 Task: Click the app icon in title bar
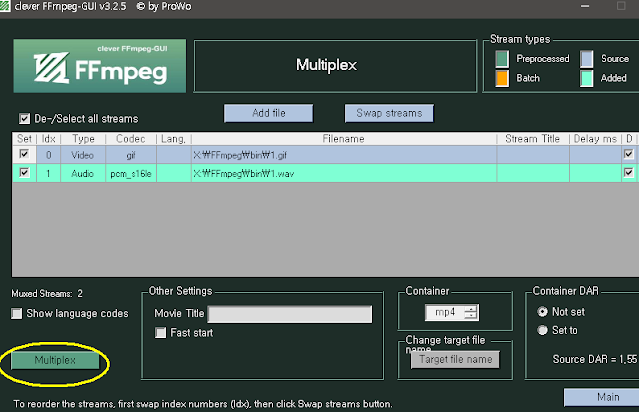(x=5, y=6)
